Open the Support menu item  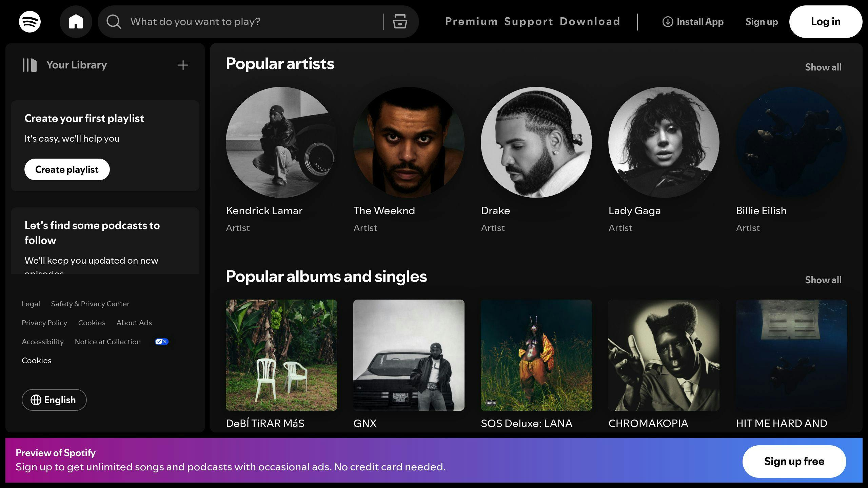(529, 22)
